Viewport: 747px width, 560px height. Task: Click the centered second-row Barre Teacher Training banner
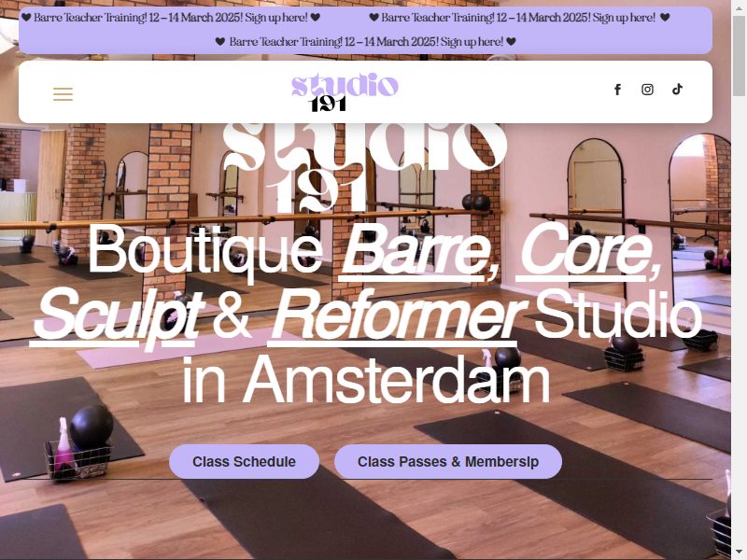[365, 42]
